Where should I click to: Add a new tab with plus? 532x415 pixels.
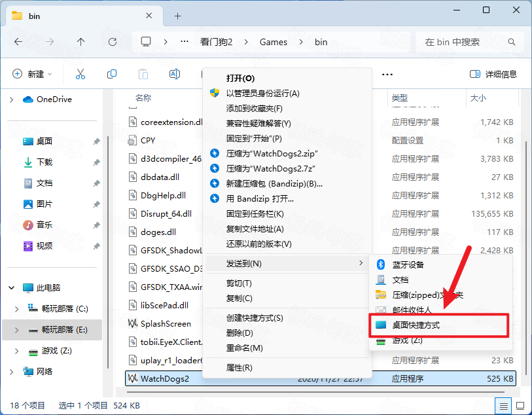tap(177, 16)
